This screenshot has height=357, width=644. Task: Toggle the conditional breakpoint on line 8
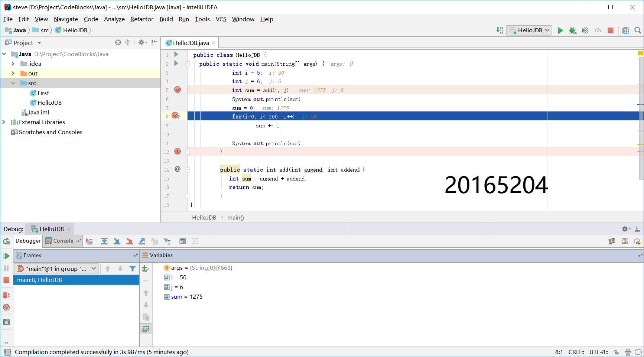coord(175,116)
